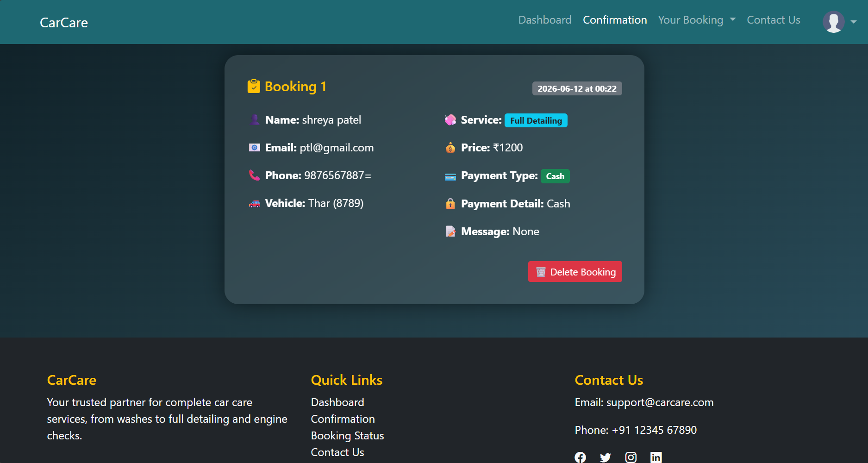Click the padlock icon beside Payment Detail
Screen dimensions: 868x463
(450, 204)
